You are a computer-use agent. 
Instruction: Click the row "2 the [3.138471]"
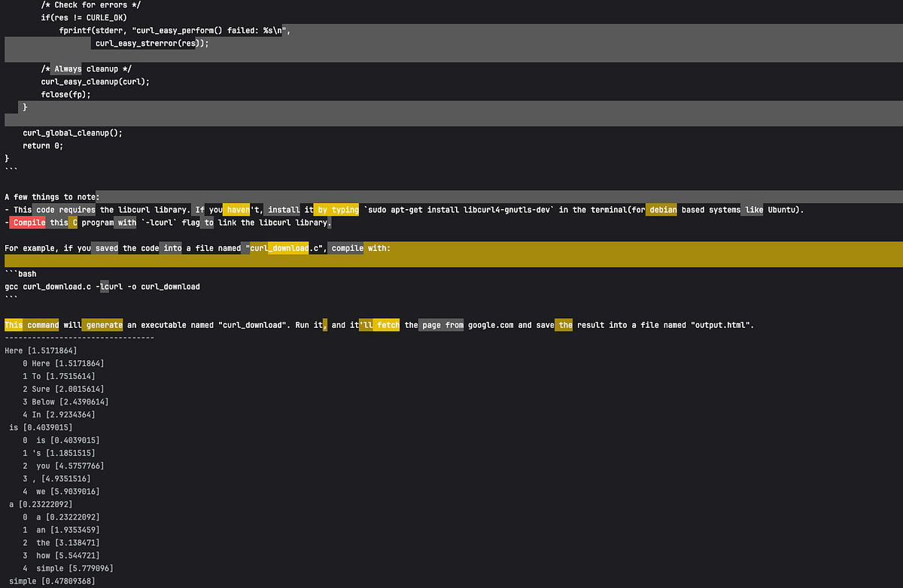point(61,542)
